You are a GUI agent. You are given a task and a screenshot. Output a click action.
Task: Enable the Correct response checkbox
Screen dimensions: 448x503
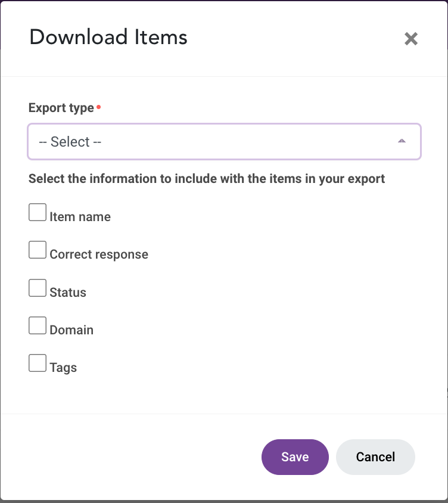tap(38, 250)
